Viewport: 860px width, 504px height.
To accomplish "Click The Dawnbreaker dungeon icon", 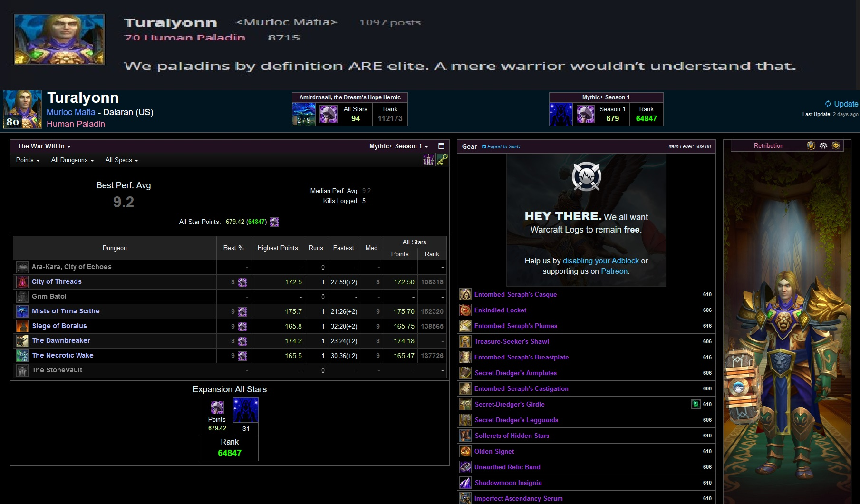I will [22, 341].
